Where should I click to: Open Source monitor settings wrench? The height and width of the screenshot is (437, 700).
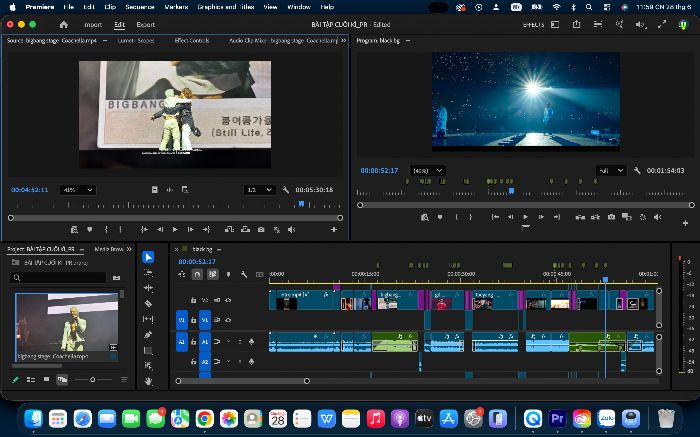point(286,190)
